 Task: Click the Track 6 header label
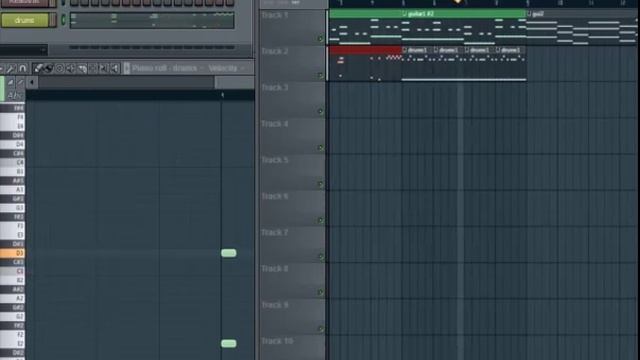tap(275, 196)
